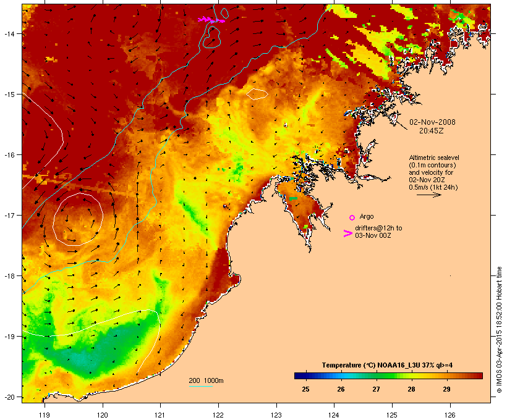507x420 pixels.
Task: Click color bar tick label 26
Action: click(341, 389)
